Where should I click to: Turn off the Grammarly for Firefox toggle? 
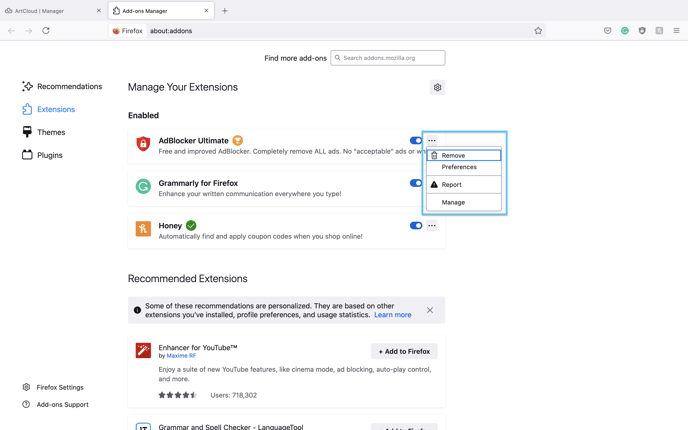(x=416, y=183)
